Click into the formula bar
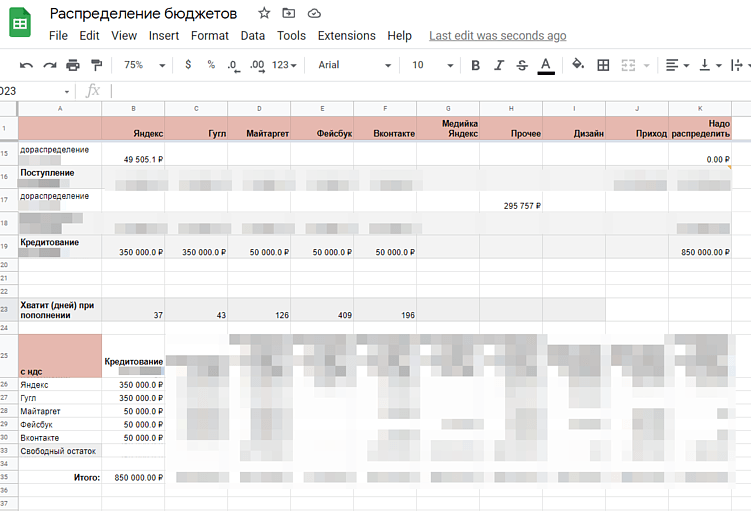Screen dimensions: 751x511 [x=431, y=91]
